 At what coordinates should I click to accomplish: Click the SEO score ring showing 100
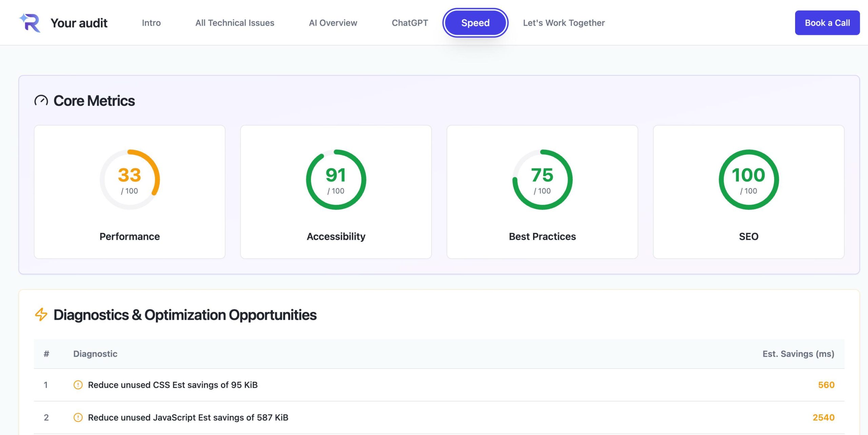pos(748,180)
